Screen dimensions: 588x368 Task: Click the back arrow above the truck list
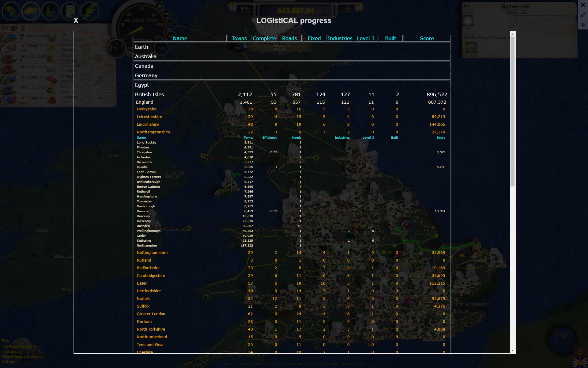(5, 28)
